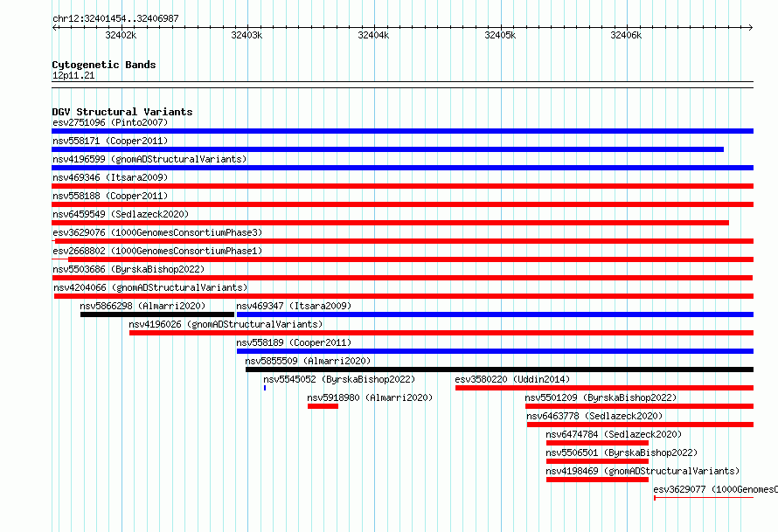Open nsv6474784 (Sedlazeck2020) label
The height and width of the screenshot is (532, 778).
[x=614, y=434]
